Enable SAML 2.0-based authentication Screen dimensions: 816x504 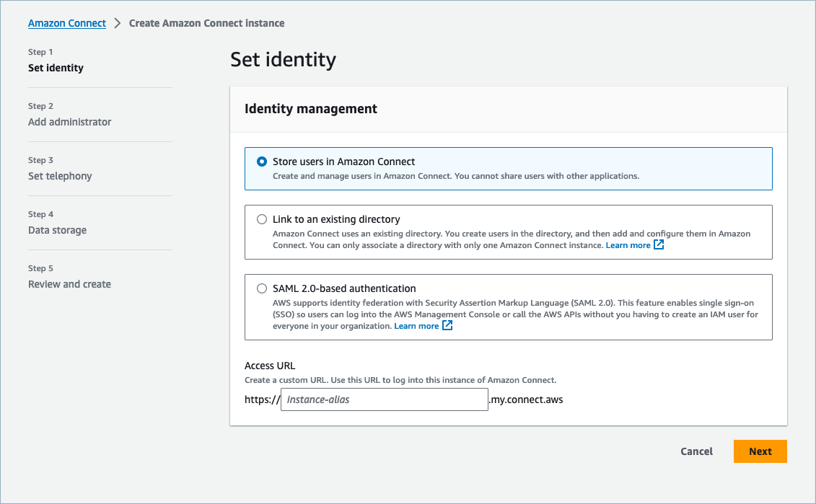pyautogui.click(x=262, y=288)
